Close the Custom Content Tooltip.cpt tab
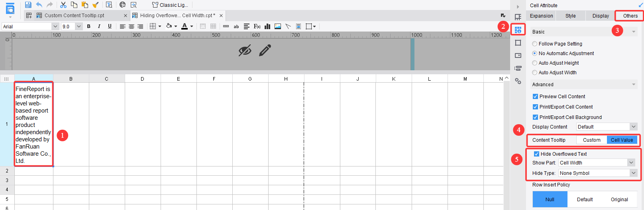This screenshot has height=210, width=644. coord(126,16)
